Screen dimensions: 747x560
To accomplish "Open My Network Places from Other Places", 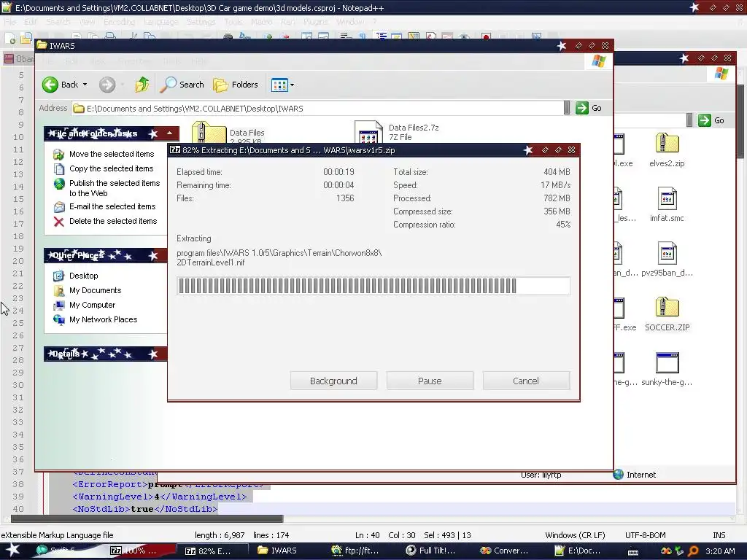I will [103, 319].
